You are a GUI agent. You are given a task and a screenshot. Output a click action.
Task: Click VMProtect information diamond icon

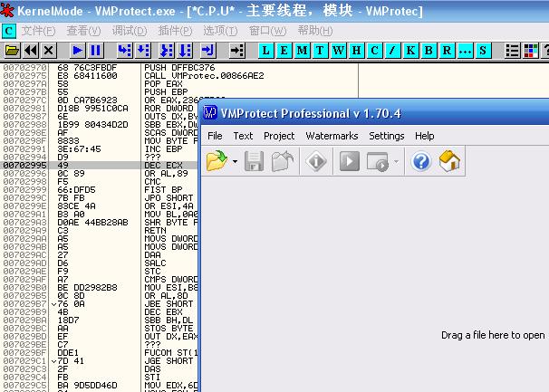[x=316, y=161]
